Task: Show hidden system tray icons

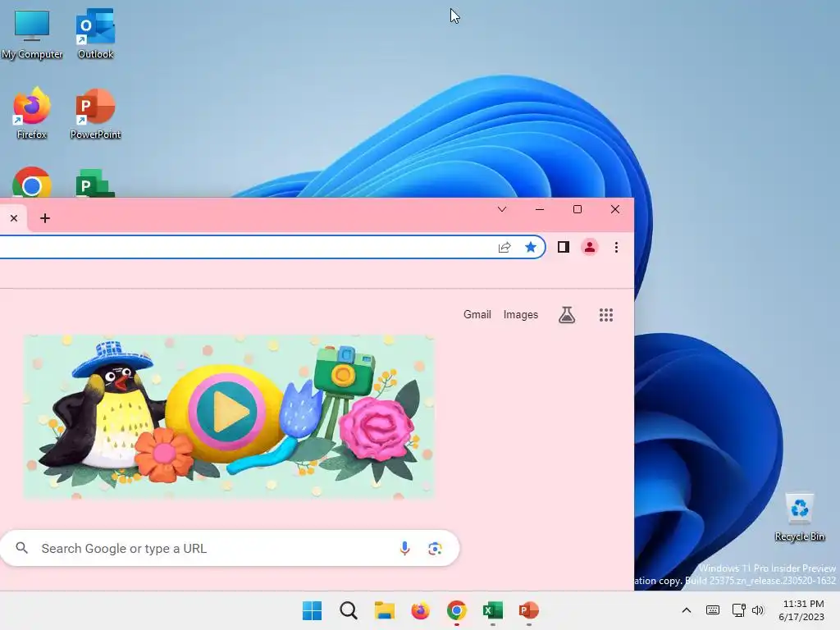Action: (x=687, y=610)
